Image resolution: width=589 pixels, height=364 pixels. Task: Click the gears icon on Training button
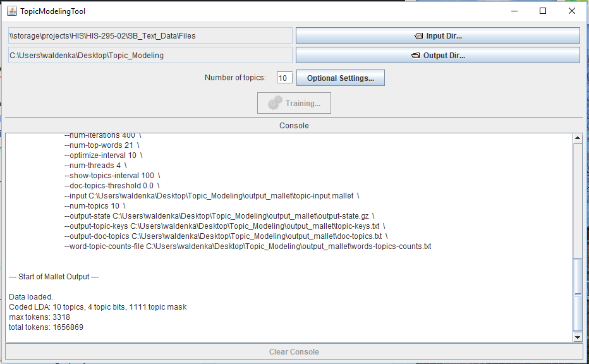[x=275, y=104]
